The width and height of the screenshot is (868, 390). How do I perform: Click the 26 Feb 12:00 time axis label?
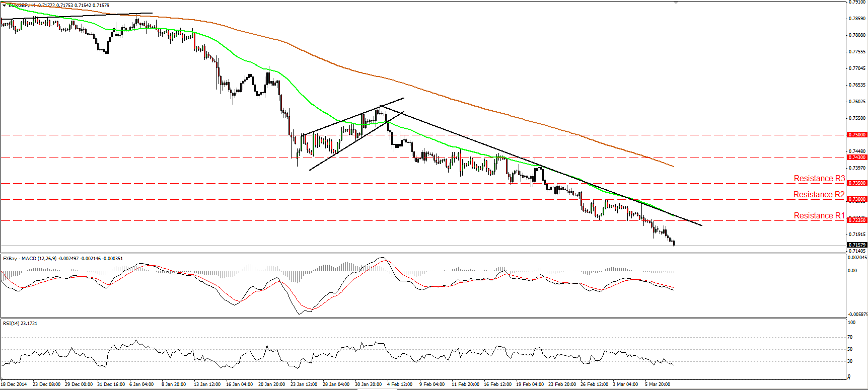(594, 384)
